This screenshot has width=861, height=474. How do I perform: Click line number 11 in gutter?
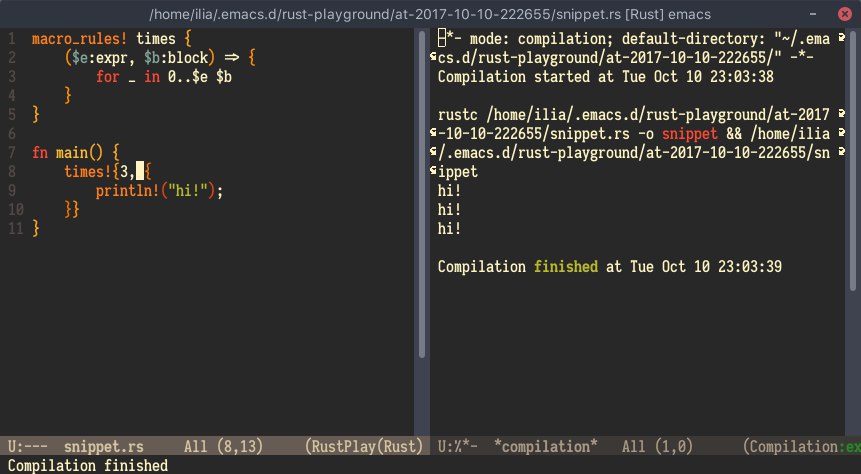16,228
